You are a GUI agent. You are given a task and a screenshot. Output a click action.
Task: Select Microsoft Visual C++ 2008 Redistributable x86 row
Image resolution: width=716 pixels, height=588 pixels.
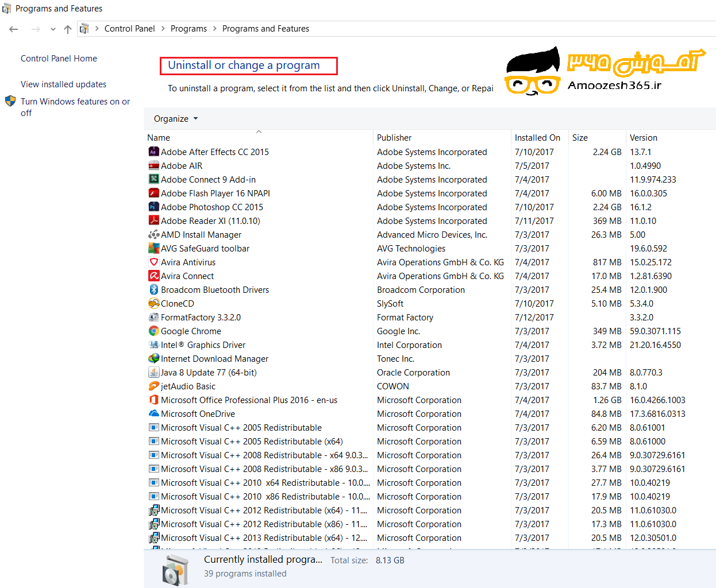430,469
